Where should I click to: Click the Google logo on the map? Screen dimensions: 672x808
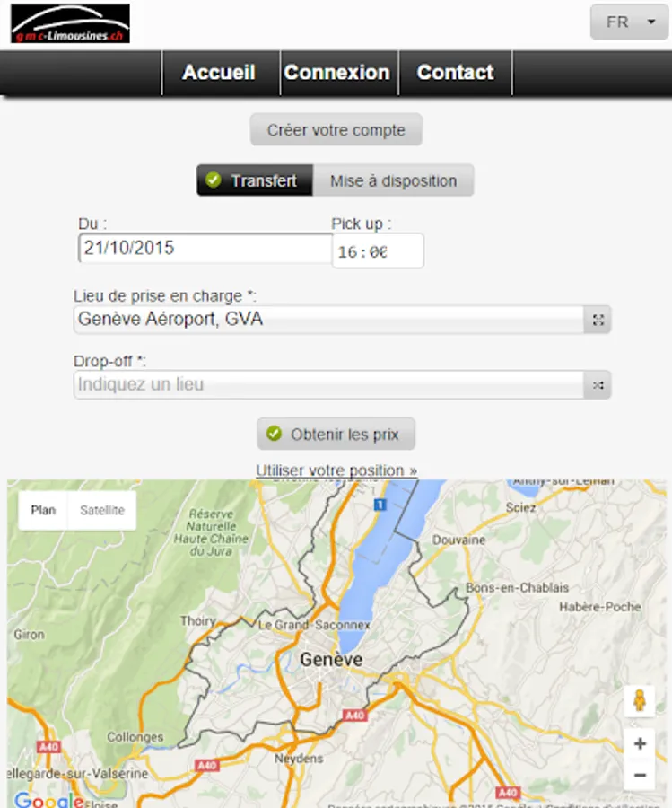click(49, 799)
